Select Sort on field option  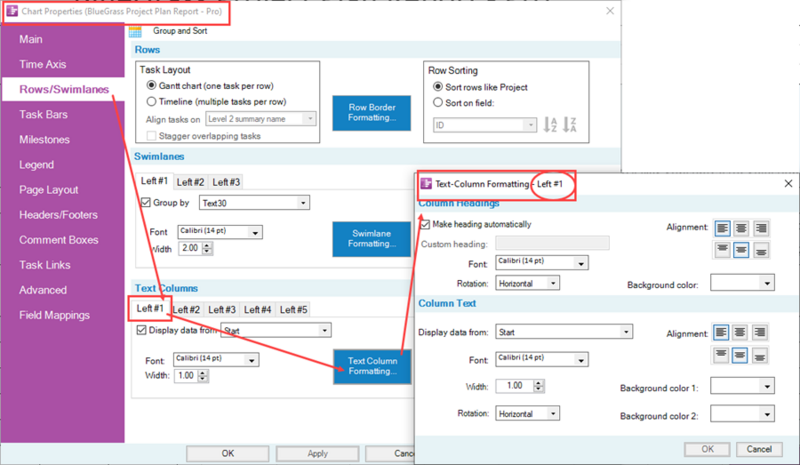coord(438,103)
